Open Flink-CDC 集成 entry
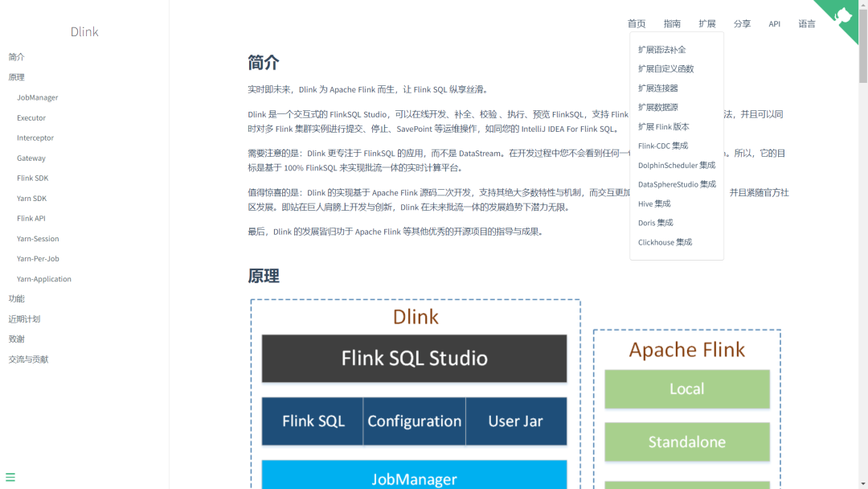 point(662,146)
